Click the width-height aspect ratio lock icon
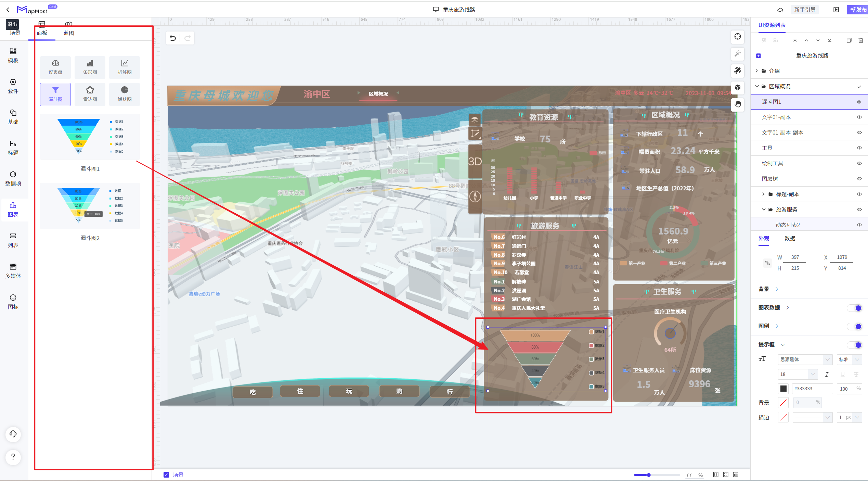The image size is (868, 481). click(767, 263)
